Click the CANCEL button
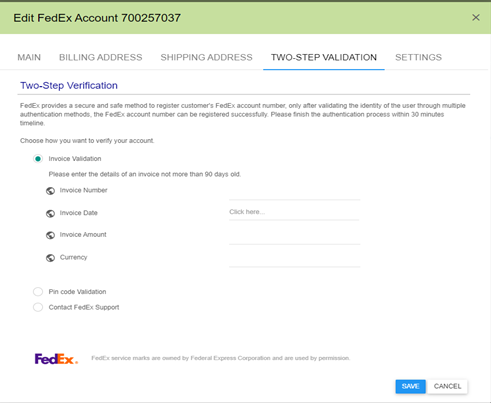Viewport: 491px width, 403px height. tap(447, 386)
